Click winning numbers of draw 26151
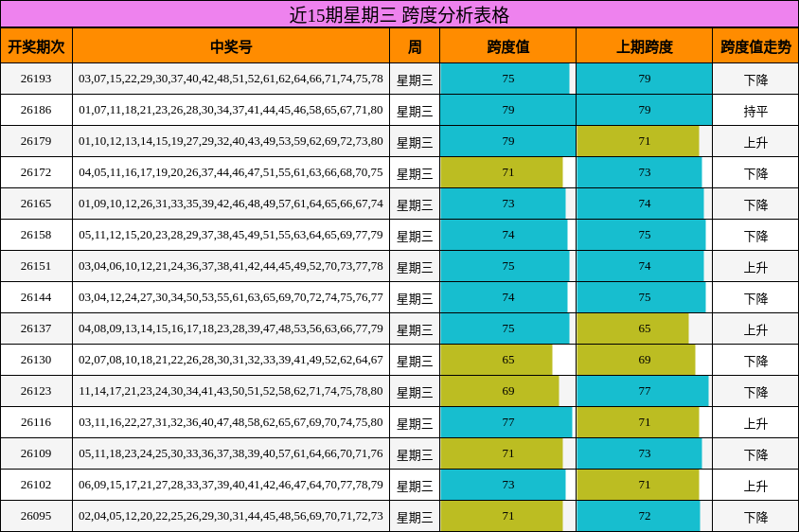This screenshot has height=532, width=799. pyautogui.click(x=231, y=266)
